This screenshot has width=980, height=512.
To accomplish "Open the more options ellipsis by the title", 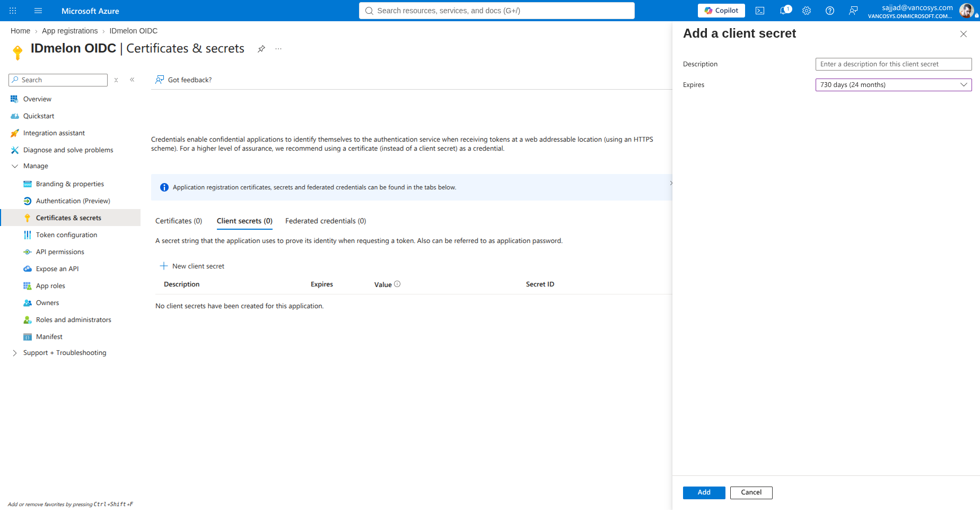I will click(x=278, y=49).
